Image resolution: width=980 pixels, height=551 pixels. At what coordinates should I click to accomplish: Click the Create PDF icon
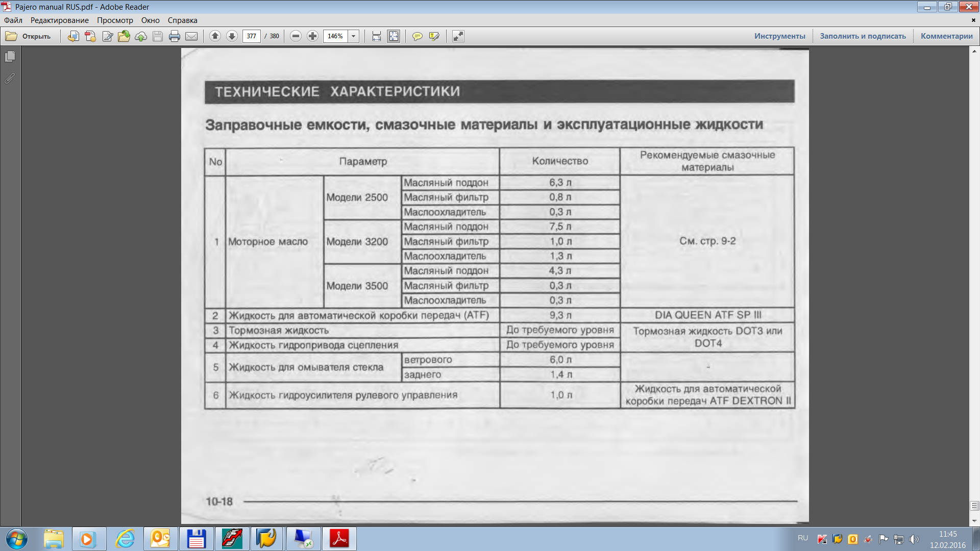[x=90, y=36]
